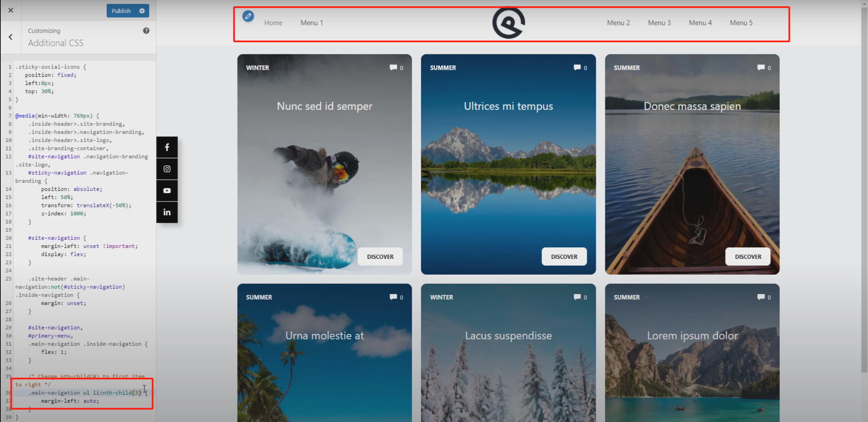Open the Nunc sed id semper title
The height and width of the screenshot is (422, 868).
[324, 106]
